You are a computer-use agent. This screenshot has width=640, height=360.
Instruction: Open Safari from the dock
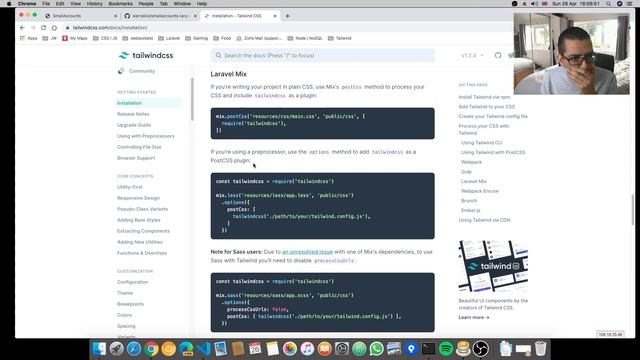click(x=134, y=349)
